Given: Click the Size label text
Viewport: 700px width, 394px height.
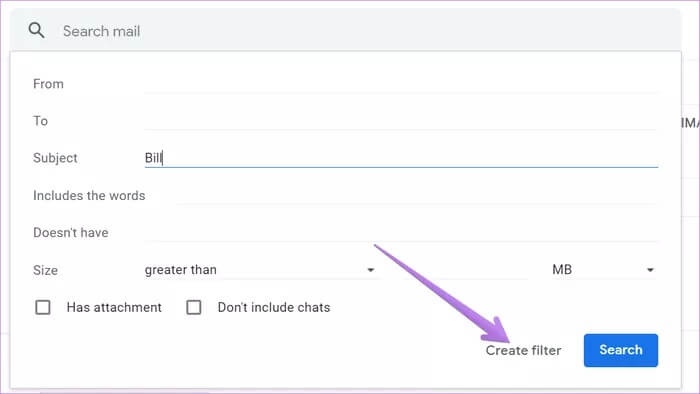Looking at the screenshot, I should 46,270.
